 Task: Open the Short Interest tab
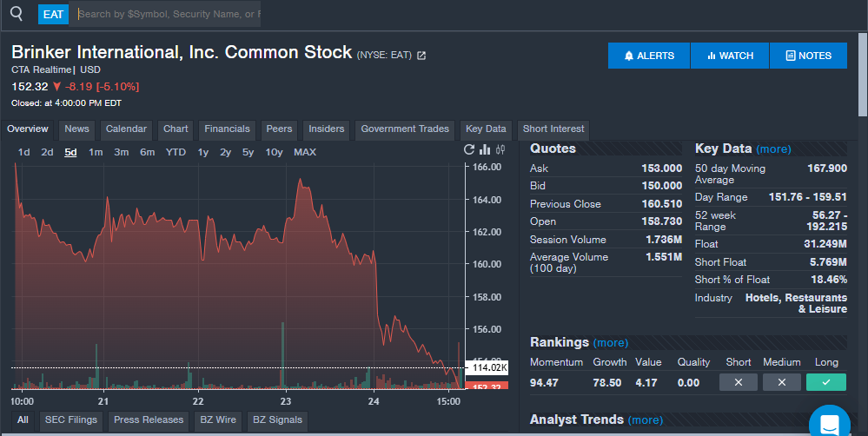553,129
